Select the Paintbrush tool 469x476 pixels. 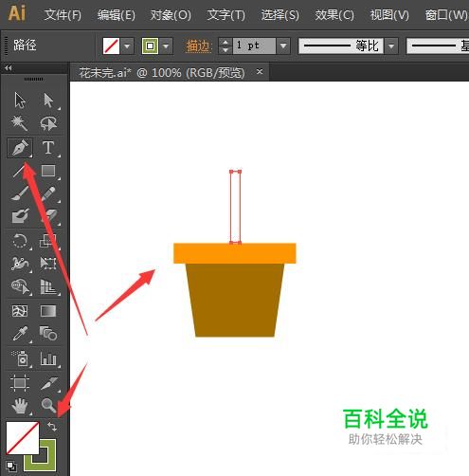[x=20, y=193]
